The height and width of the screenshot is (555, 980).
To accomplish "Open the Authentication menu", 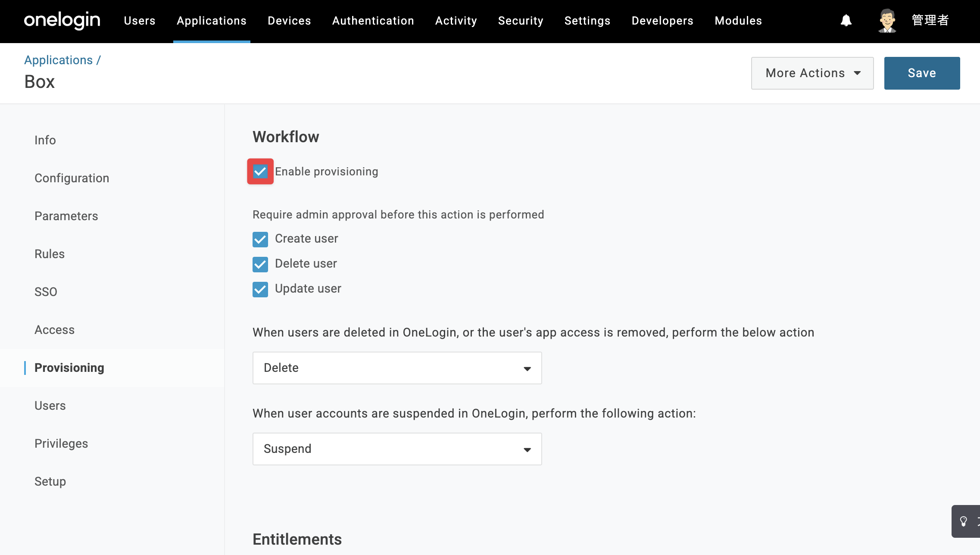I will 373,21.
